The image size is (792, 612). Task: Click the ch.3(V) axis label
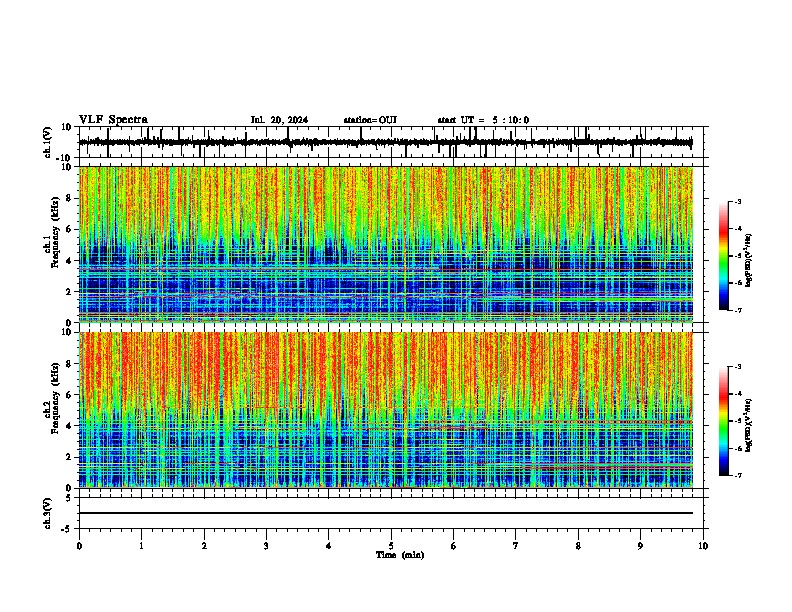[x=48, y=513]
